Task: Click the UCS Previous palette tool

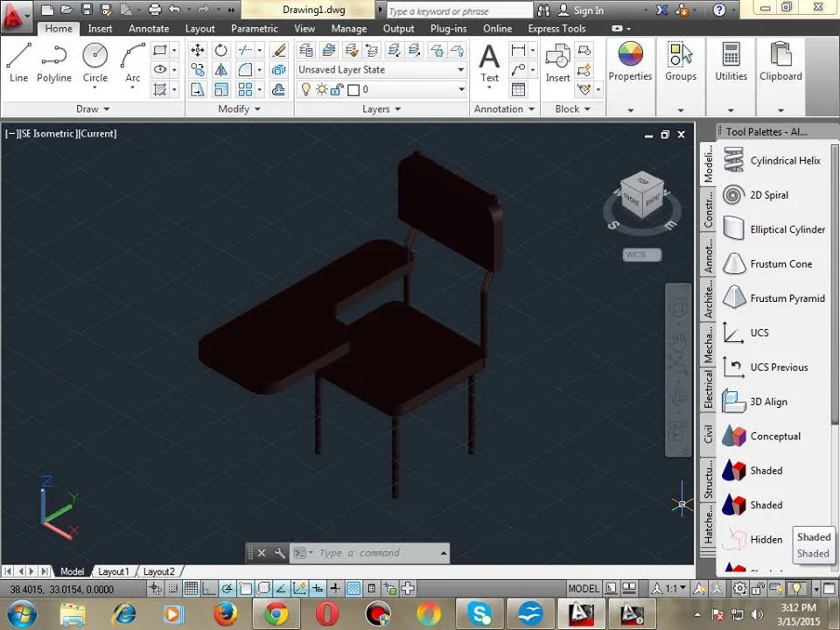Action: tap(765, 367)
